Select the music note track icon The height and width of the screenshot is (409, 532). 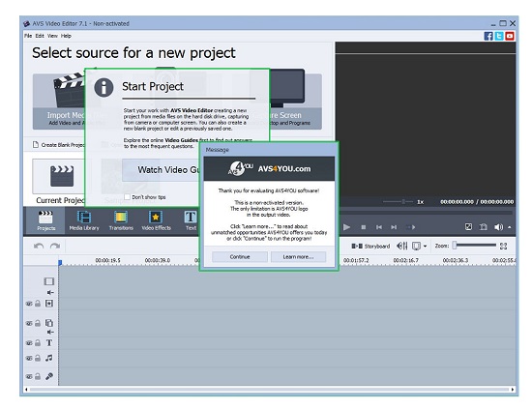49,358
